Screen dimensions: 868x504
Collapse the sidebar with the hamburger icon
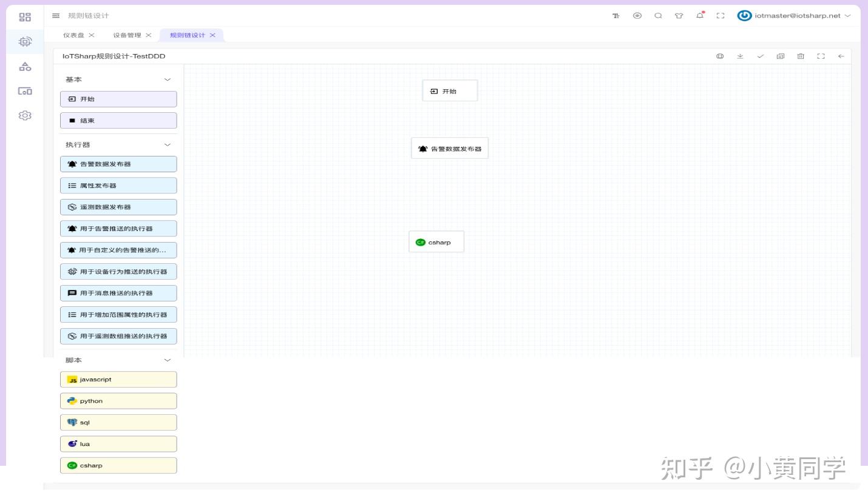tap(56, 16)
